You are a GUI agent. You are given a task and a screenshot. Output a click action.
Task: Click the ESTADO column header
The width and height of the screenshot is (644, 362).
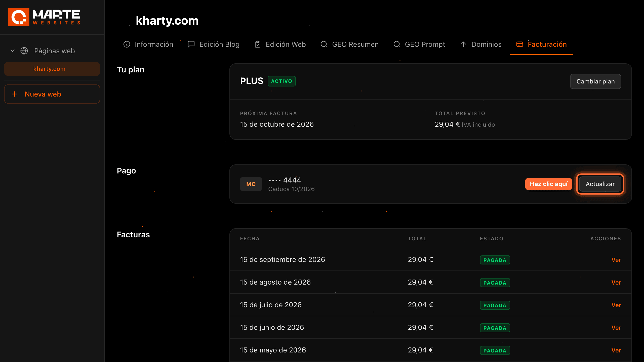coord(492,239)
